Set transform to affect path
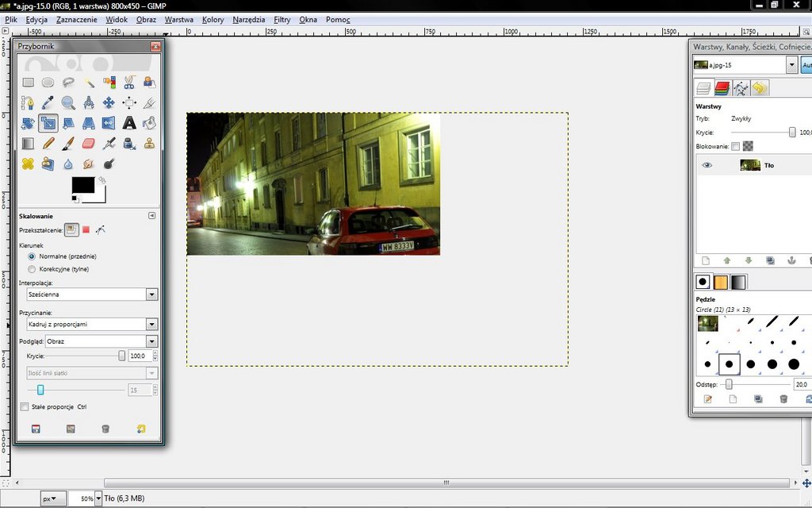The width and height of the screenshot is (812, 508). click(101, 229)
